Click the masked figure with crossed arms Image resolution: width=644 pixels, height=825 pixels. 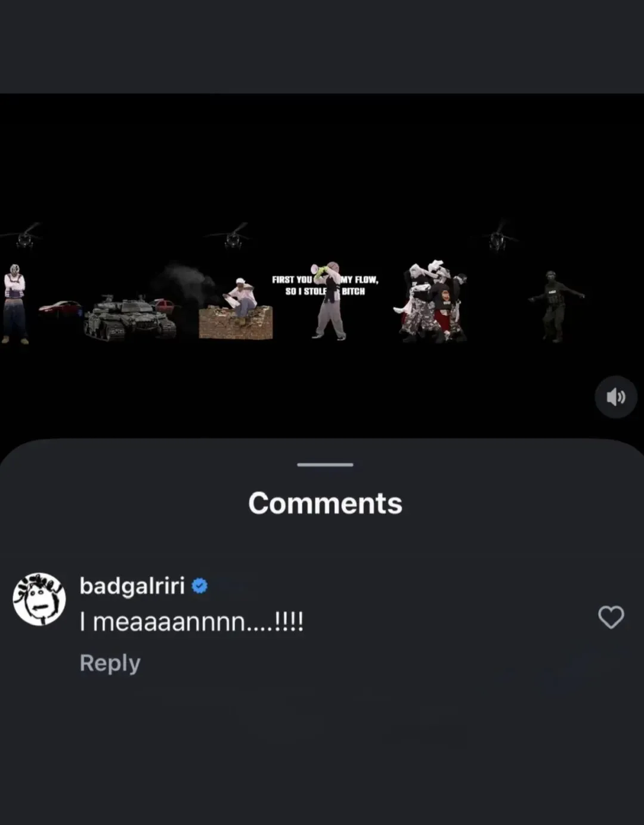pos(15,304)
